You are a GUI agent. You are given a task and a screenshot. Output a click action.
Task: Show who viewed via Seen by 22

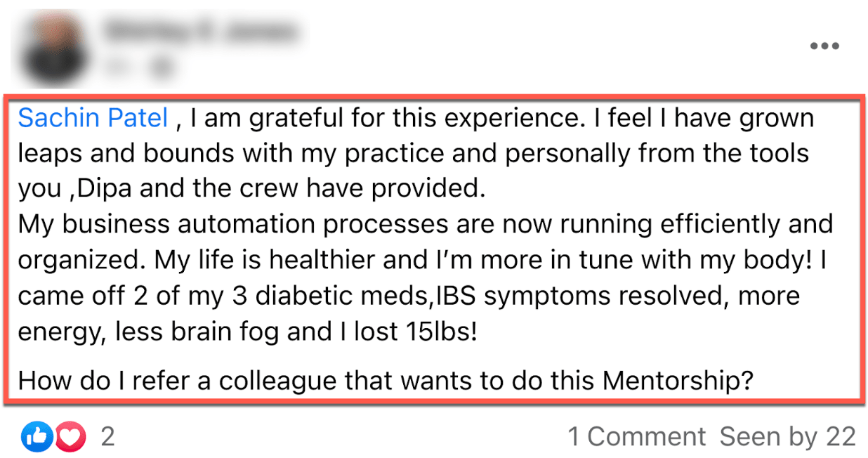(x=787, y=438)
